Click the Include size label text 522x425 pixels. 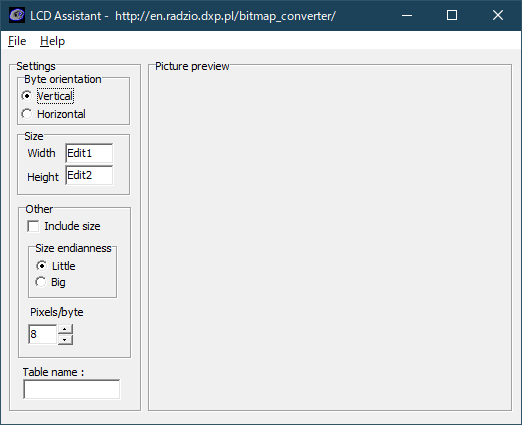coord(72,226)
